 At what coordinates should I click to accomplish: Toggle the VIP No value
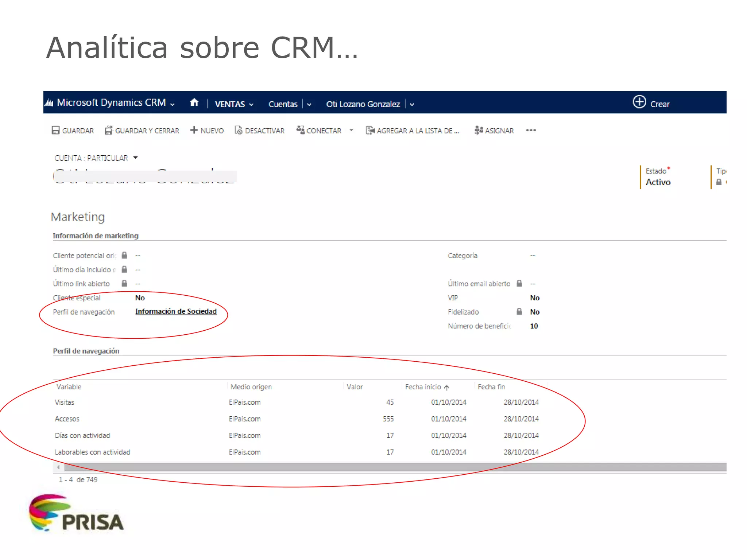(535, 297)
